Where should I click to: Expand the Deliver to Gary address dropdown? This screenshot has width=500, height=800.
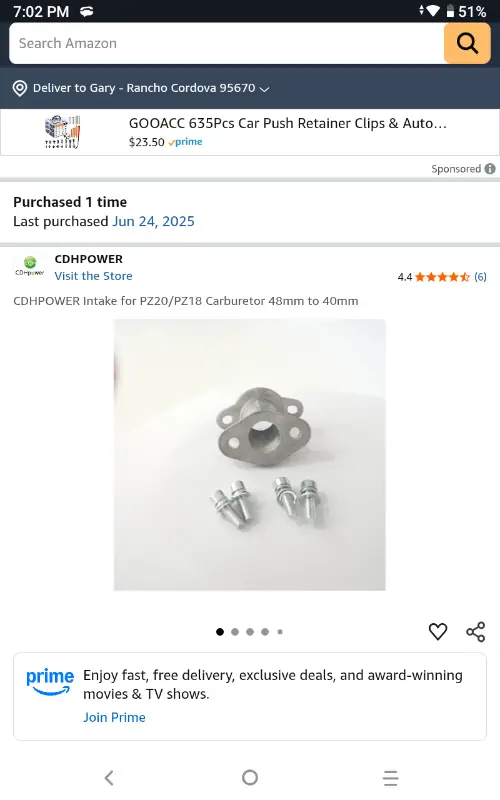(264, 89)
